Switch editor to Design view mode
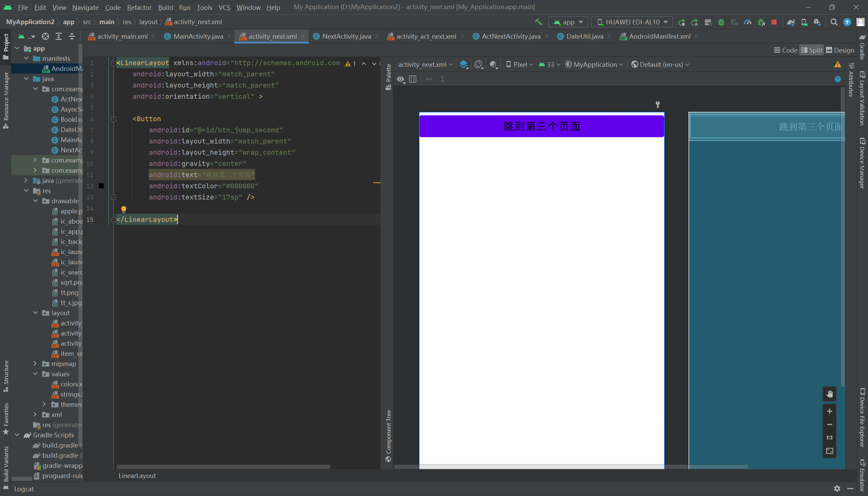The image size is (868, 496). point(840,50)
